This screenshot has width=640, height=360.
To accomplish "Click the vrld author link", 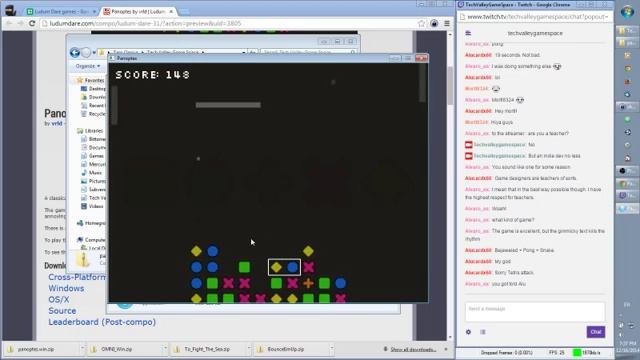I will point(57,123).
